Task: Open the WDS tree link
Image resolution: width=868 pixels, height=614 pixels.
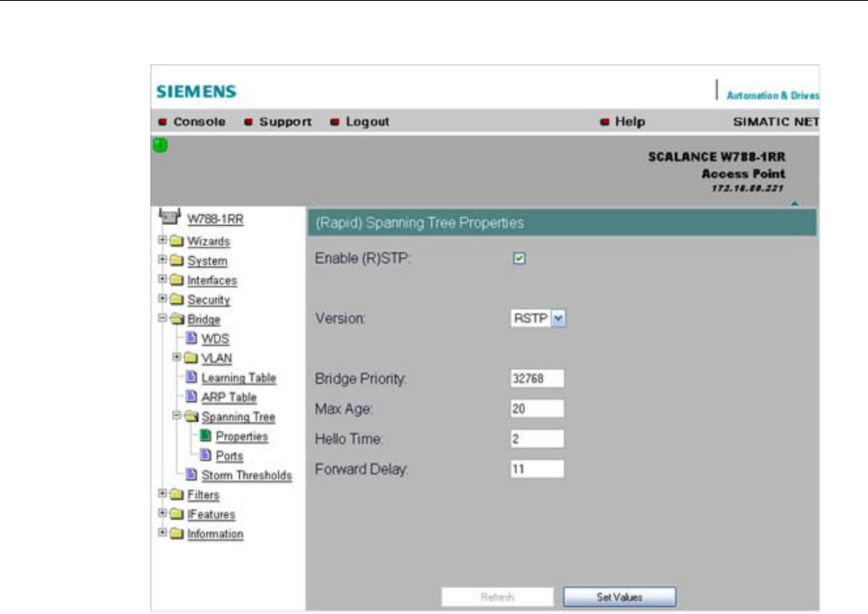Action: click(215, 339)
